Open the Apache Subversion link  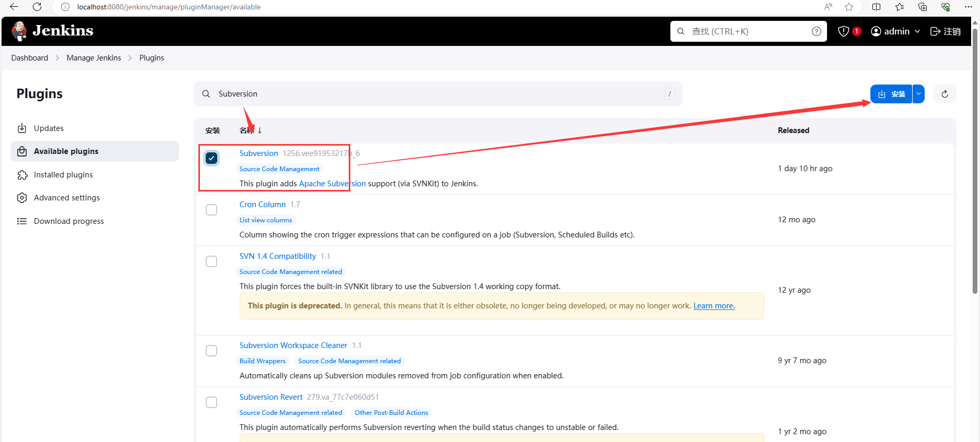point(332,184)
